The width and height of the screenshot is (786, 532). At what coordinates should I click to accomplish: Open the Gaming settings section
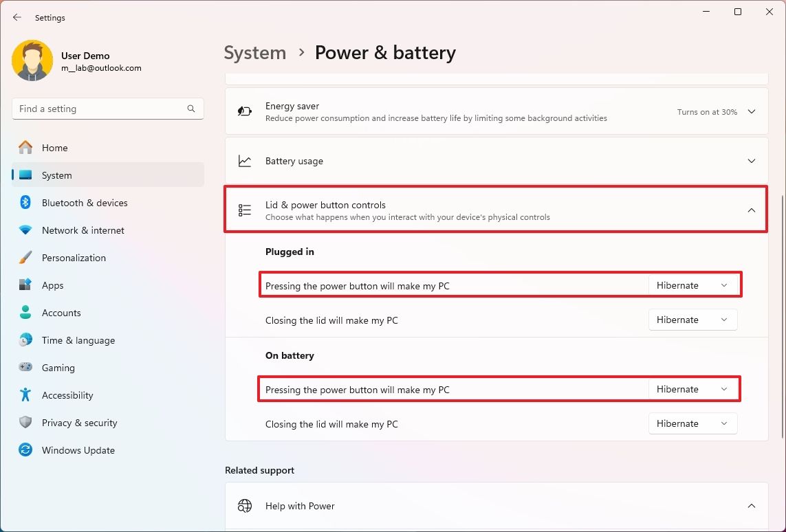coord(58,367)
